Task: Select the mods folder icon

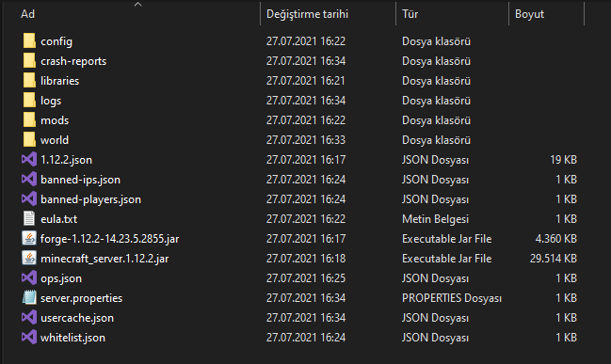Action: pyautogui.click(x=29, y=119)
